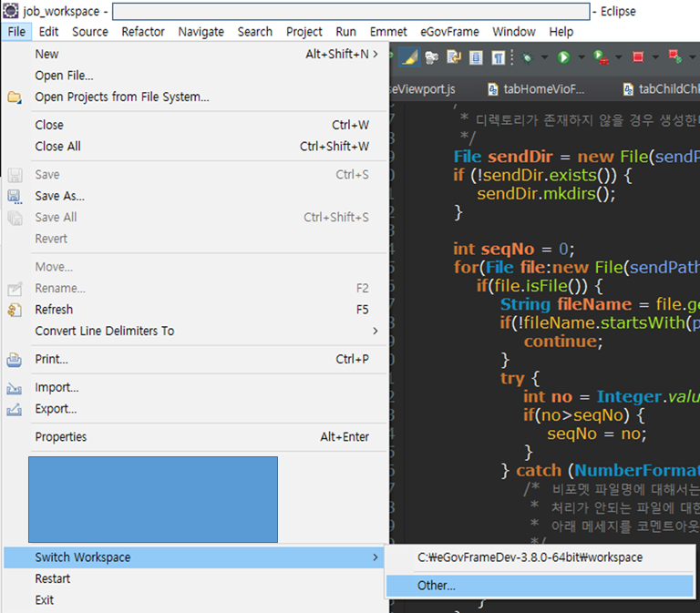Open the Navigate menu
Viewport: 700px width, 613px height.
[x=201, y=32]
